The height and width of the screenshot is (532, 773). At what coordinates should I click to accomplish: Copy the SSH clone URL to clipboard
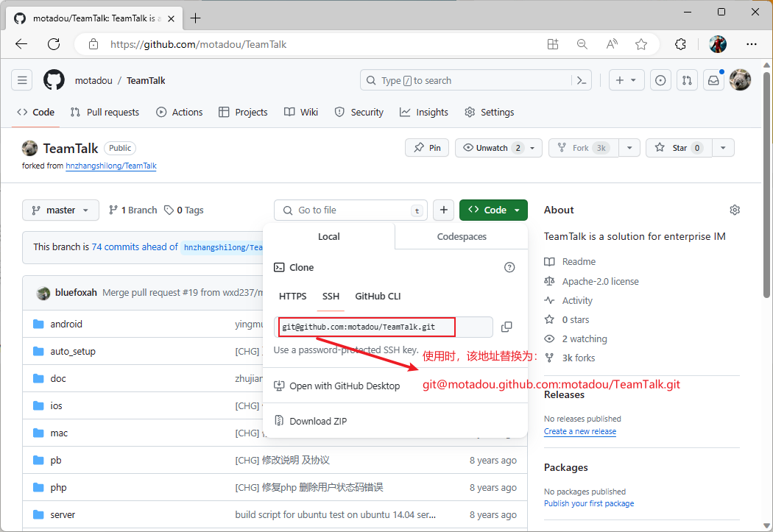click(x=506, y=327)
